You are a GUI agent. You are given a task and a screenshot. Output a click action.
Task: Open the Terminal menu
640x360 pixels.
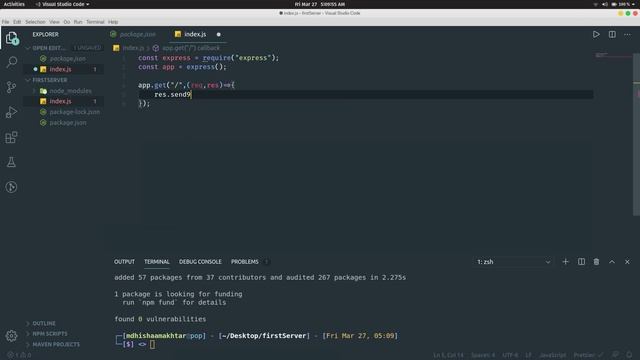[95, 22]
